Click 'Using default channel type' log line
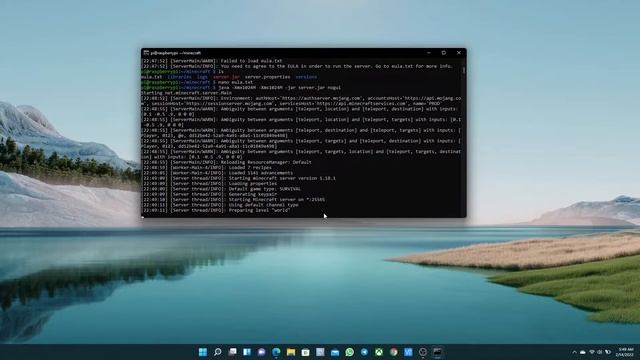640x360 pixels. pyautogui.click(x=220, y=204)
